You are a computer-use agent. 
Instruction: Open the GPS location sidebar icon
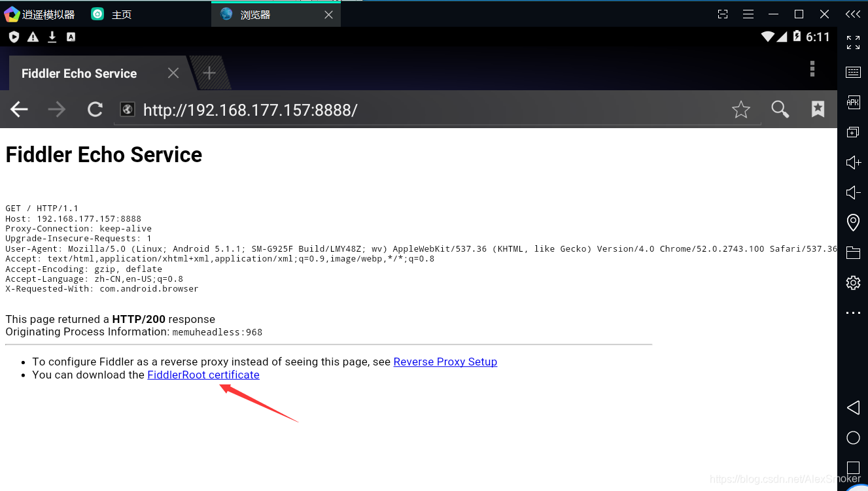pos(853,222)
